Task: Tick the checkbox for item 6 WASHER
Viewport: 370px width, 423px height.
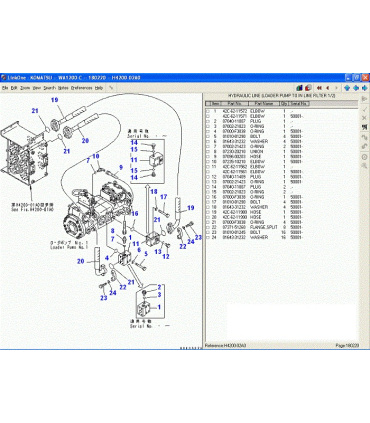Action: [208, 141]
